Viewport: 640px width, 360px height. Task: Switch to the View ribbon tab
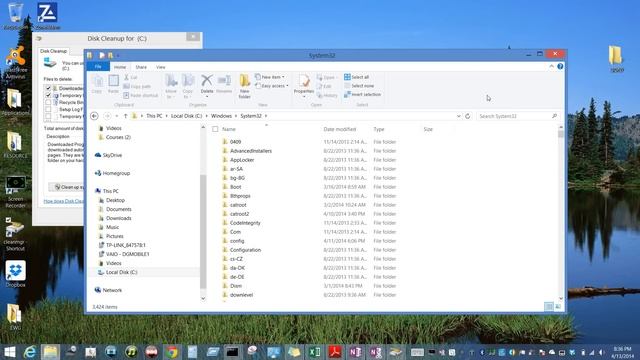click(x=161, y=67)
